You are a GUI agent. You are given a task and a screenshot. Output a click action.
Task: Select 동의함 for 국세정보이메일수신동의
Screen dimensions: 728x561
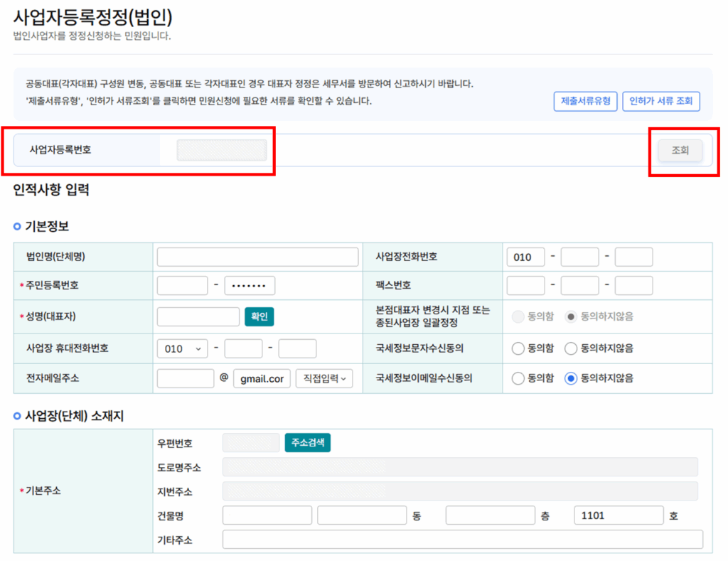518,378
